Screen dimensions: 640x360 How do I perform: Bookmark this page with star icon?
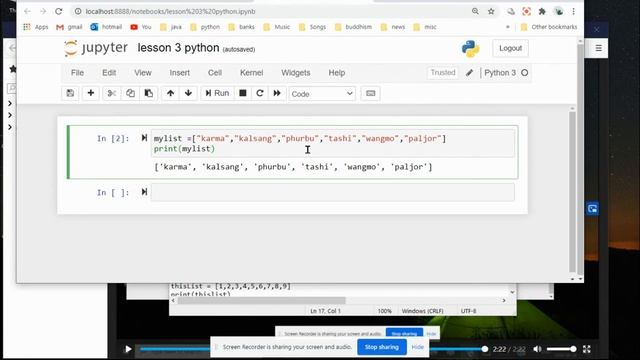491,11
